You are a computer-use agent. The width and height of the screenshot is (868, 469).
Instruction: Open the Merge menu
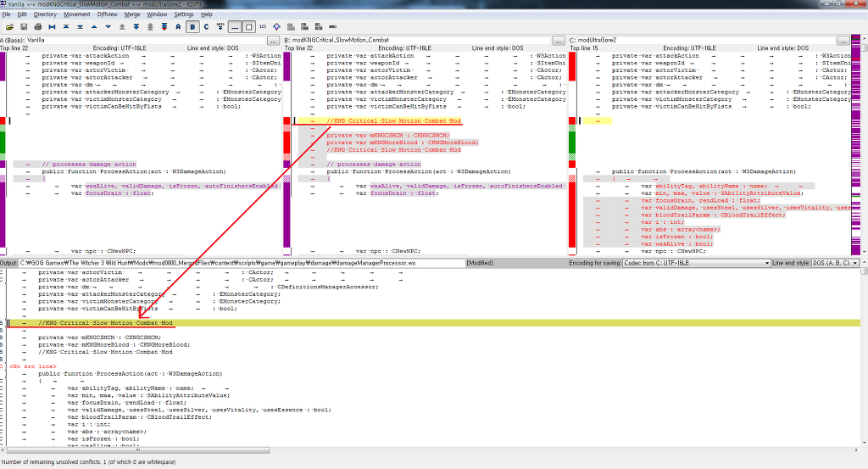(x=131, y=14)
